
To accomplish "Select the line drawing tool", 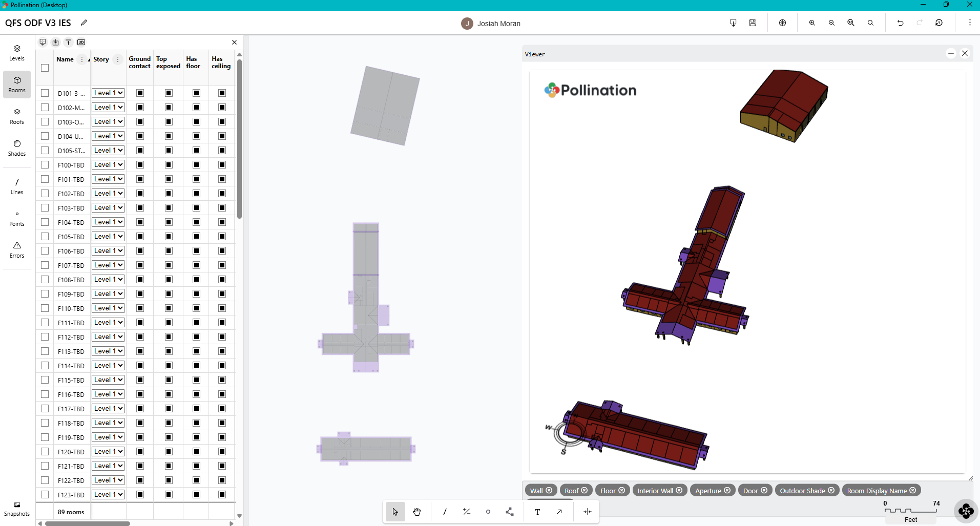I will [445, 512].
